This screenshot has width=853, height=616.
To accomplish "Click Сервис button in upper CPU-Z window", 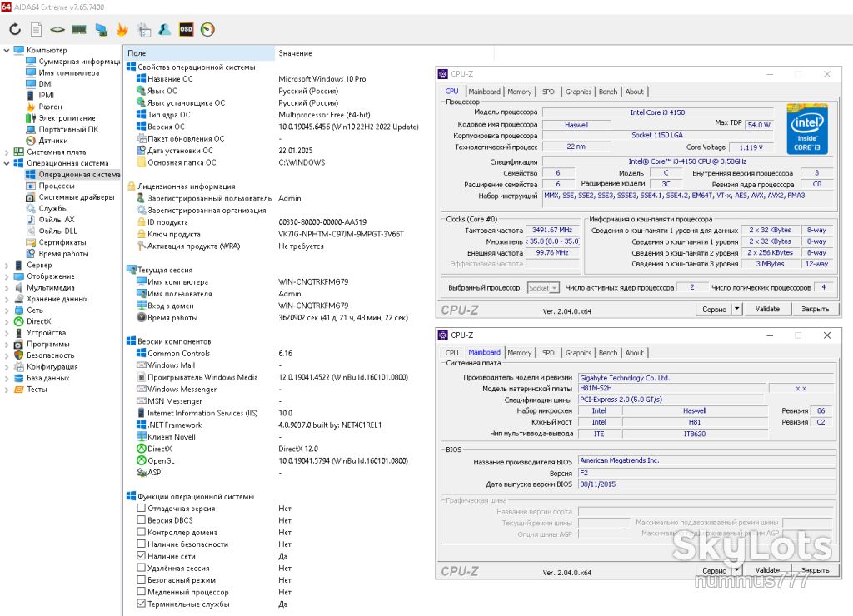I will 714,309.
